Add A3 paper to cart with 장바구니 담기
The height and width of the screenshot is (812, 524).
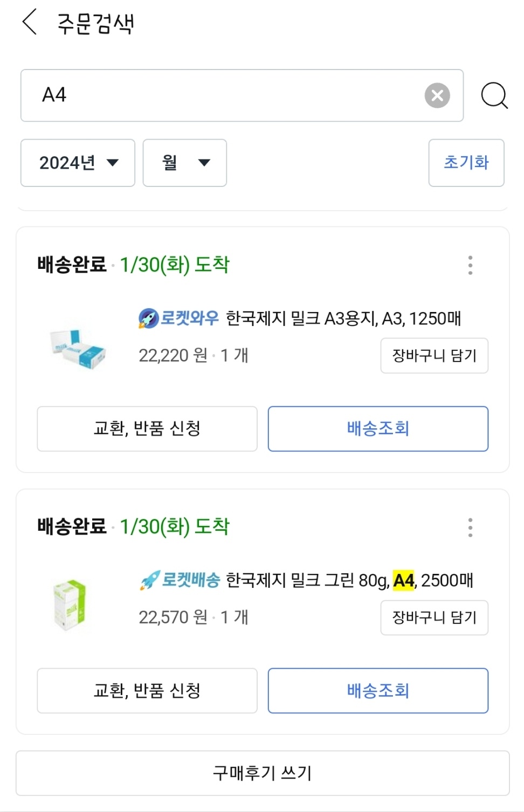(x=434, y=356)
